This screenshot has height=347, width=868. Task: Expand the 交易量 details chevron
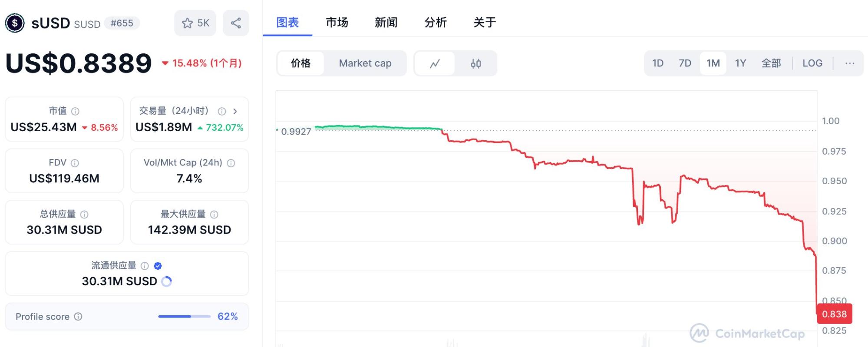(236, 111)
